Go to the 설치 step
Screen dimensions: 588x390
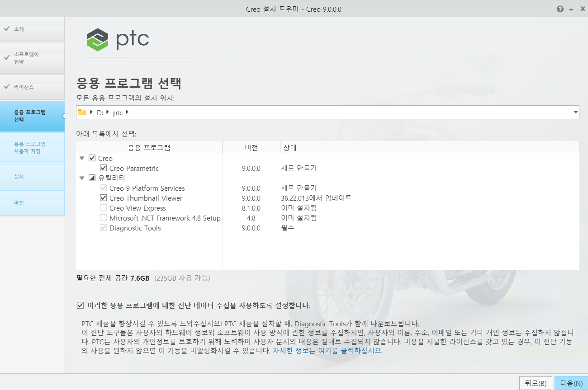pos(32,177)
